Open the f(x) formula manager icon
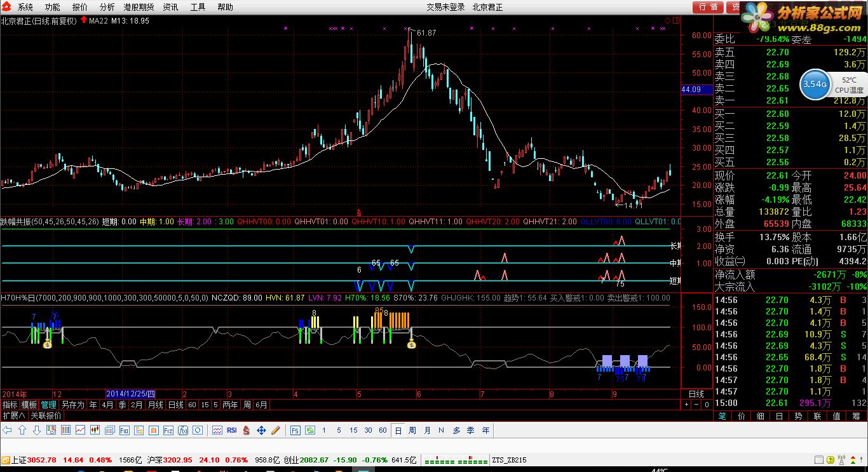Image resolution: width=868 pixels, height=472 pixels. (182, 430)
